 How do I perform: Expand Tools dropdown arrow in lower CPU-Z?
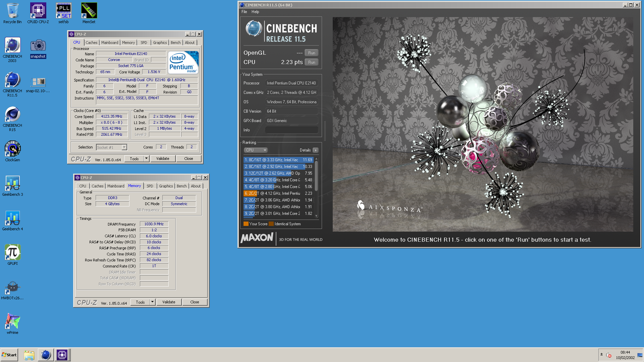152,302
